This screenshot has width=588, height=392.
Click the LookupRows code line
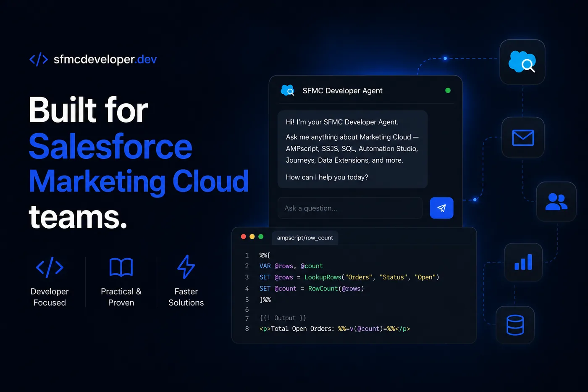tap(349, 277)
